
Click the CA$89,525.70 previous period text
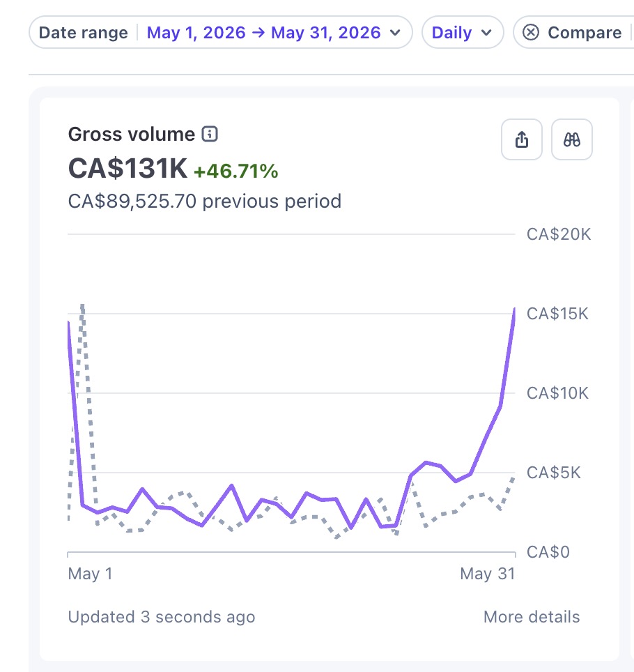click(205, 201)
